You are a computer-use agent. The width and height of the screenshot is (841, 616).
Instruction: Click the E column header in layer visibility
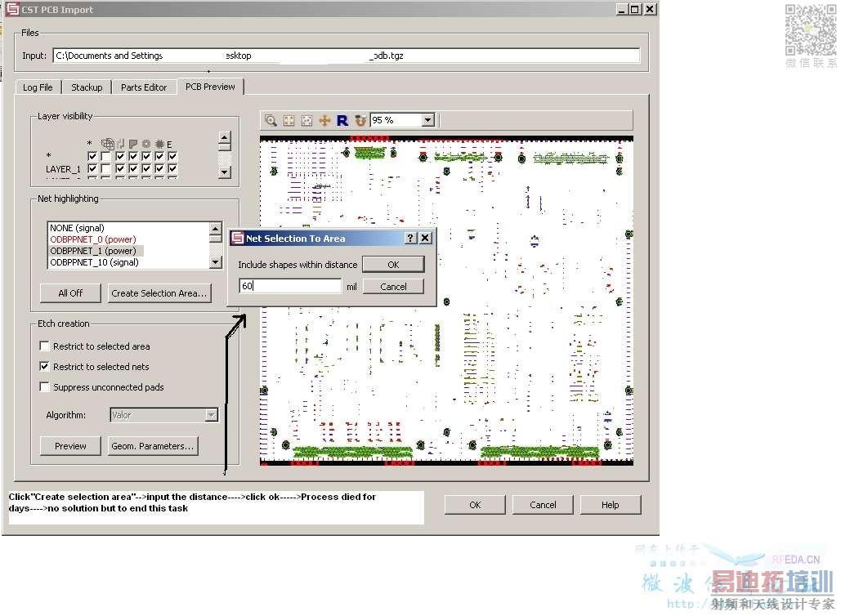coord(169,145)
